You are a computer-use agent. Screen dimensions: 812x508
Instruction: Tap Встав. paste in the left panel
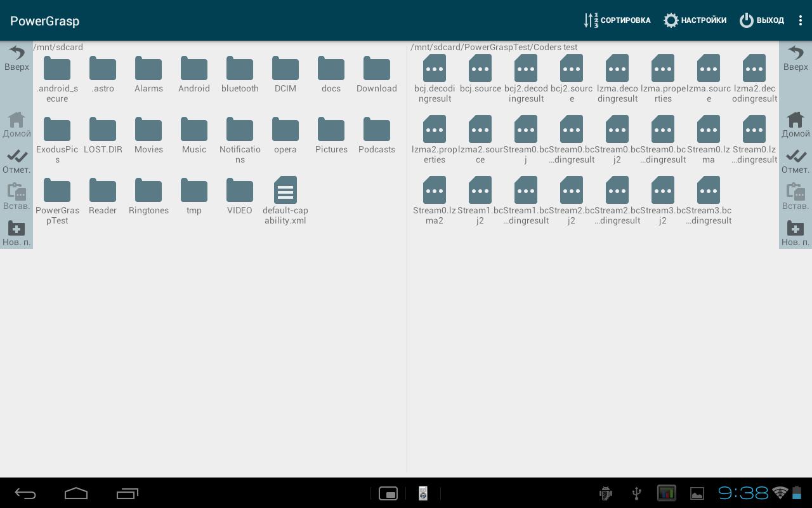pos(16,197)
